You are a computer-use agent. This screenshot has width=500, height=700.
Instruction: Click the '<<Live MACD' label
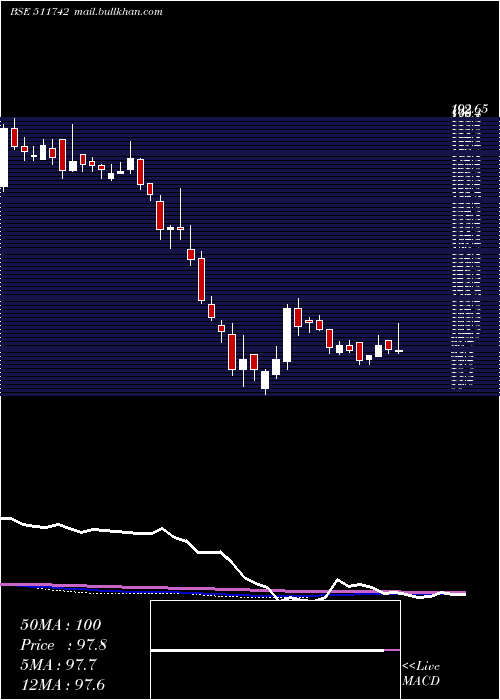pos(421,673)
